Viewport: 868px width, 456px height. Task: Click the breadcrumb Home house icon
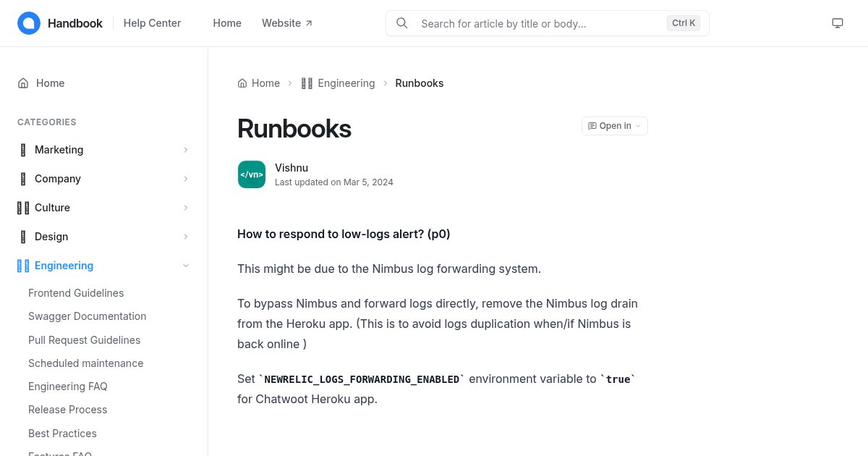[x=242, y=83]
